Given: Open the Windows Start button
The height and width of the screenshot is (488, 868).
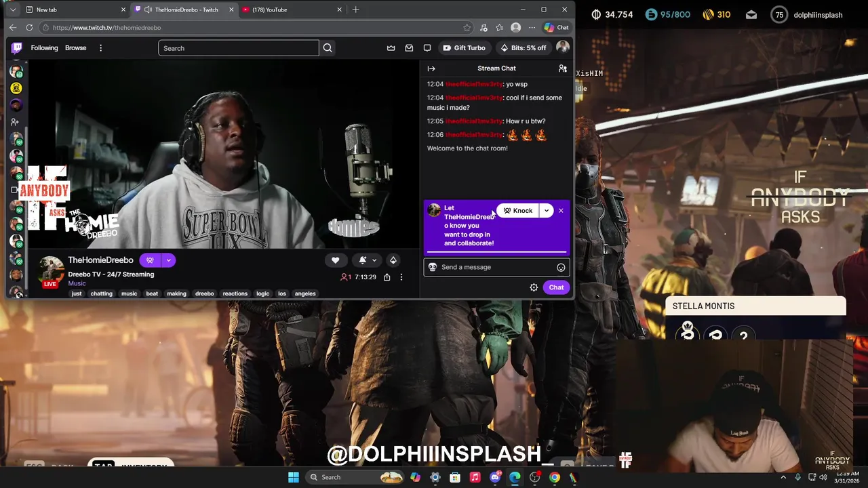Looking at the screenshot, I should (x=294, y=477).
